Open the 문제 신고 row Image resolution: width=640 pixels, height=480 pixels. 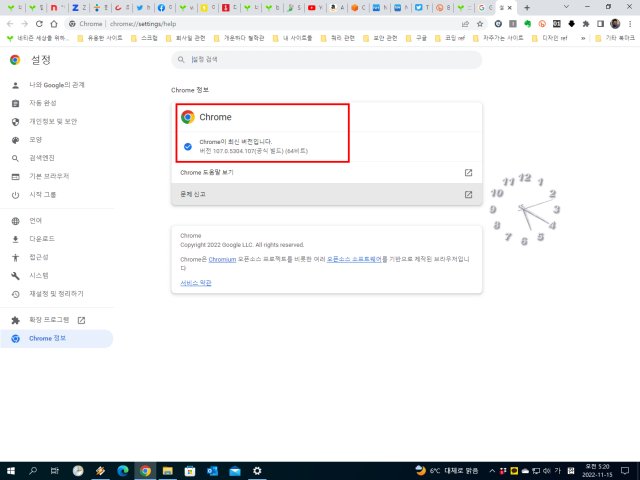pyautogui.click(x=327, y=194)
